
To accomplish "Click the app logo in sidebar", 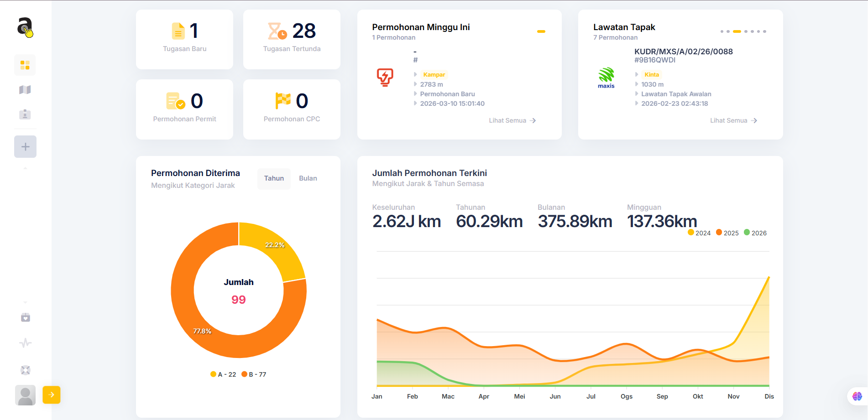I will click(25, 27).
